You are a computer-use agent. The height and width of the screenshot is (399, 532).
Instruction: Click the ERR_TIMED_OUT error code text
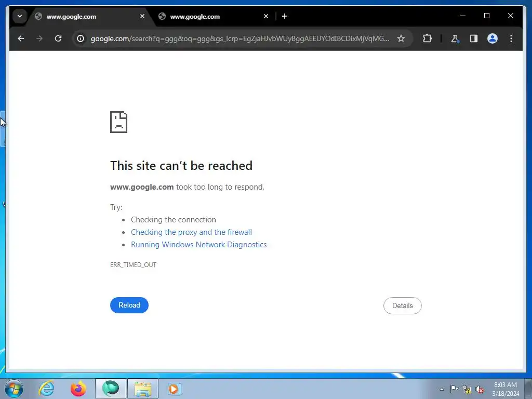click(133, 264)
